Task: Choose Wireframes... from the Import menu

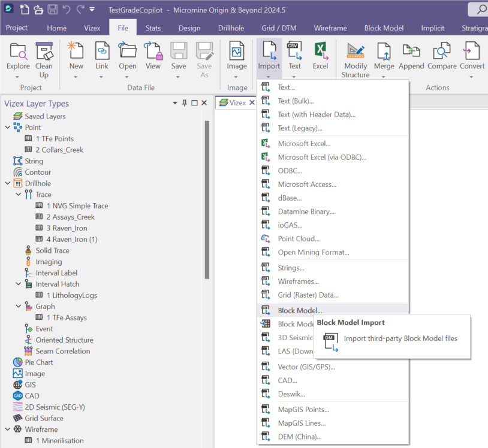Action: pyautogui.click(x=298, y=281)
